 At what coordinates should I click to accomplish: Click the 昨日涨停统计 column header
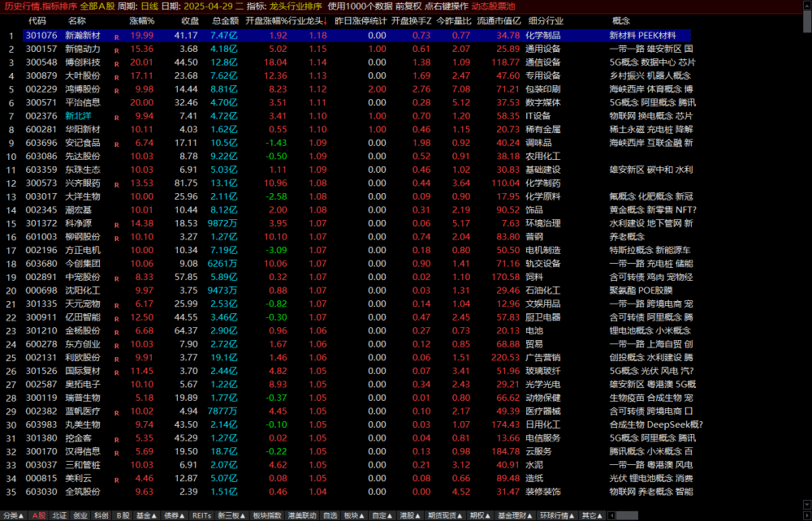[x=361, y=21]
